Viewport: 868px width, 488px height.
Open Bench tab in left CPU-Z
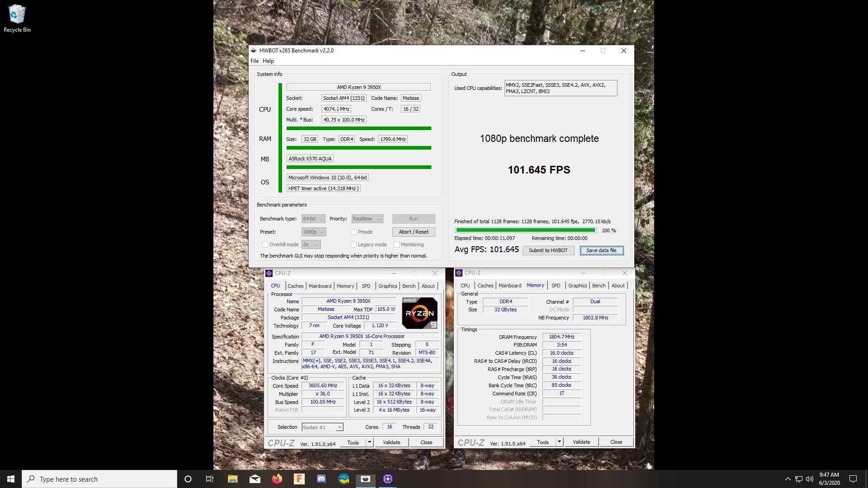click(x=409, y=286)
